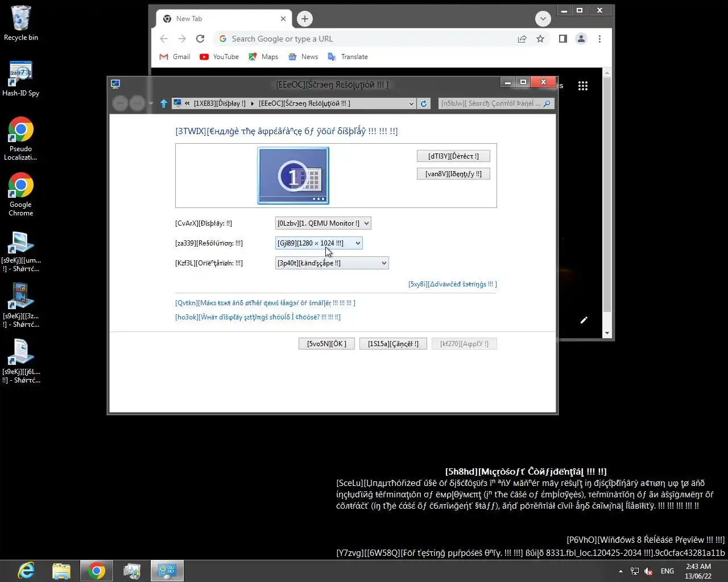Click customize pencil icon in Chrome page

point(584,320)
